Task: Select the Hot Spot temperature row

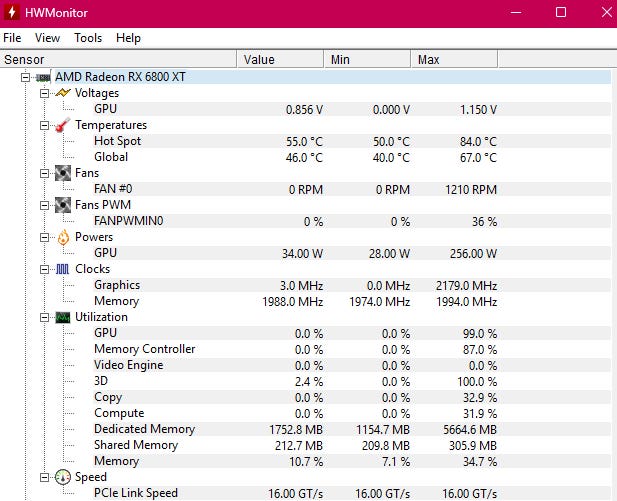Action: point(352,141)
